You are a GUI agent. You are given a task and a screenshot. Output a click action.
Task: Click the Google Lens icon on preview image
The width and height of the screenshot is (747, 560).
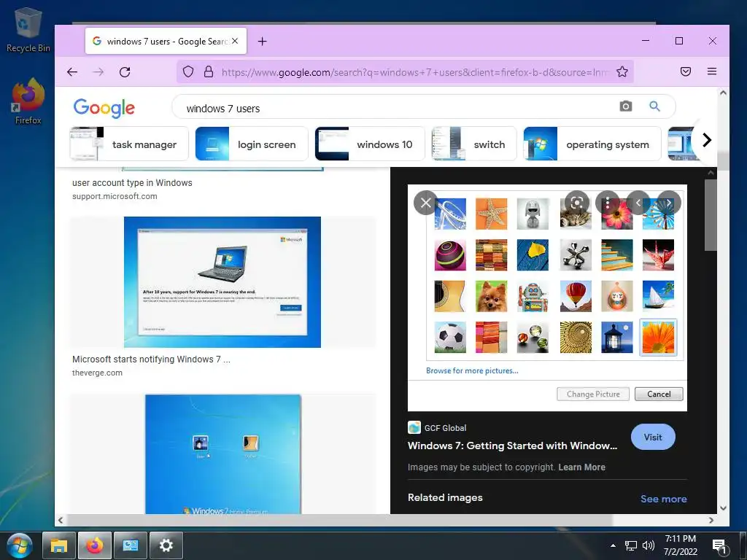point(577,203)
